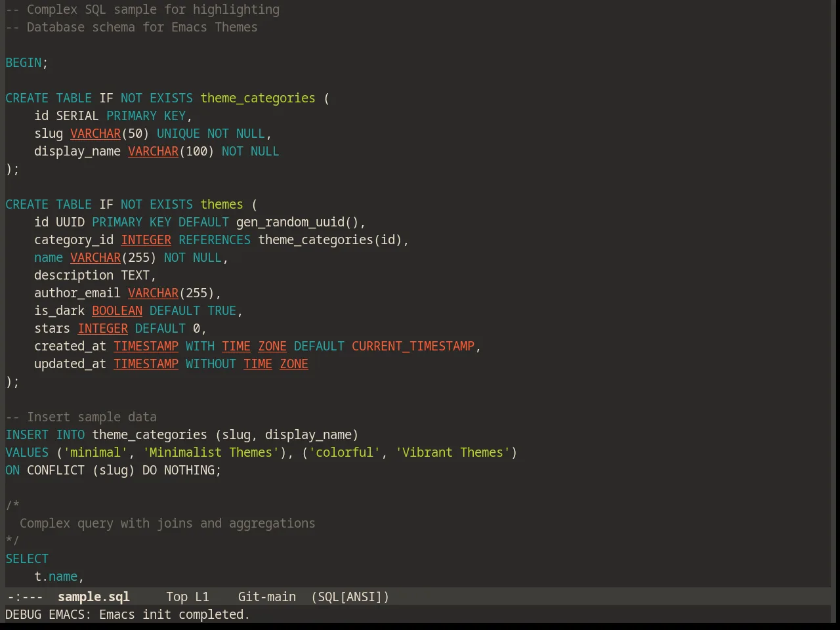
Task: Click the CONFLICT keyword
Action: click(56, 470)
